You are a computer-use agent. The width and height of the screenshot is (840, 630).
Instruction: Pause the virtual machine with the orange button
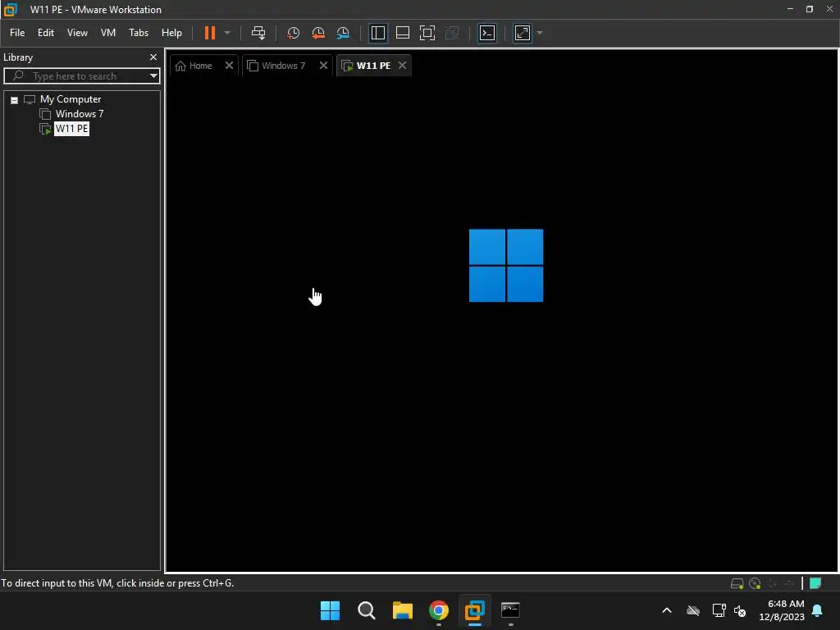click(x=210, y=33)
